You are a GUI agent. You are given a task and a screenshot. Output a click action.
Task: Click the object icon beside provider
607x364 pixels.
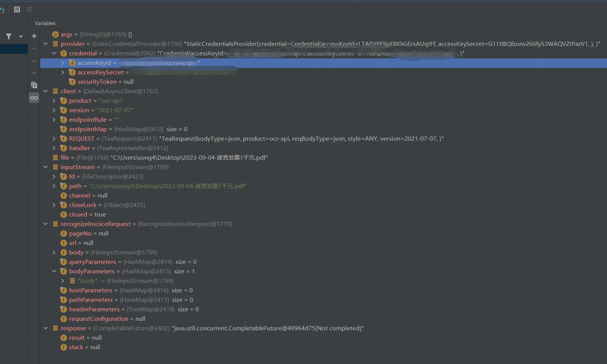[x=55, y=44]
